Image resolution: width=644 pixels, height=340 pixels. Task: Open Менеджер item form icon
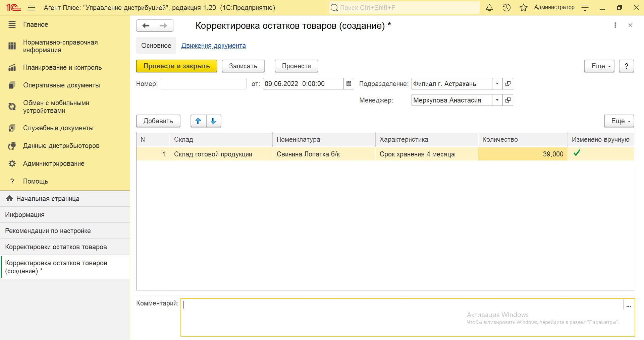508,100
